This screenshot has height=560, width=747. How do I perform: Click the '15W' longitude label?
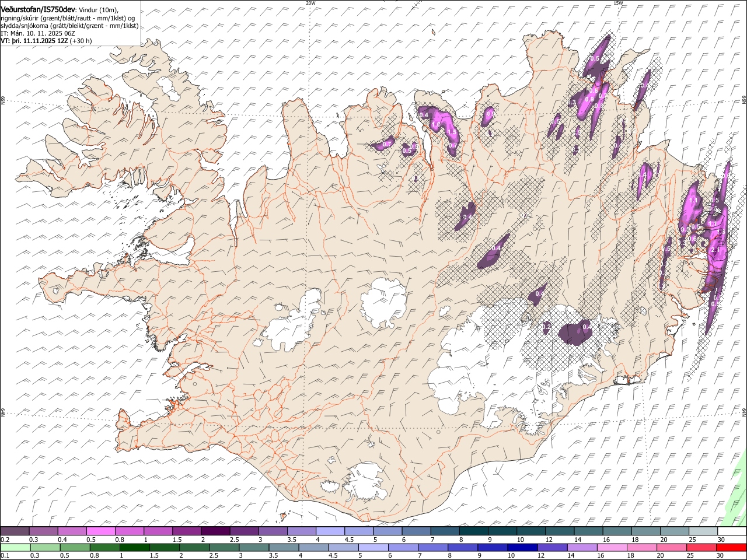point(618,3)
